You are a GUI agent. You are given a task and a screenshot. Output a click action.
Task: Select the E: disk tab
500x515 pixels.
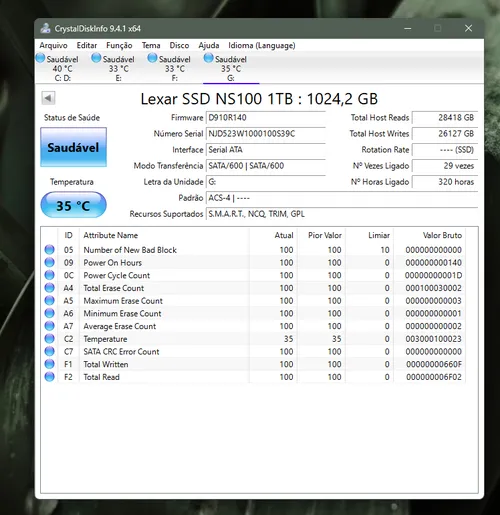pos(119,68)
